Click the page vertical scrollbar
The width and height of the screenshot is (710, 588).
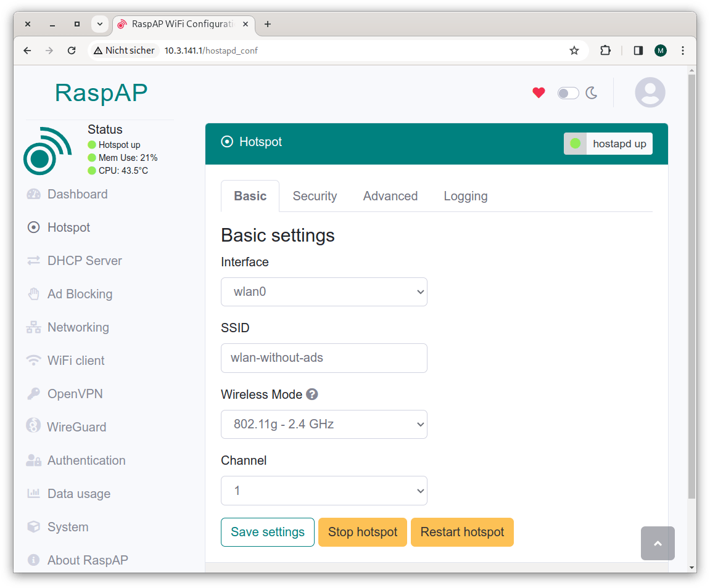click(691, 287)
